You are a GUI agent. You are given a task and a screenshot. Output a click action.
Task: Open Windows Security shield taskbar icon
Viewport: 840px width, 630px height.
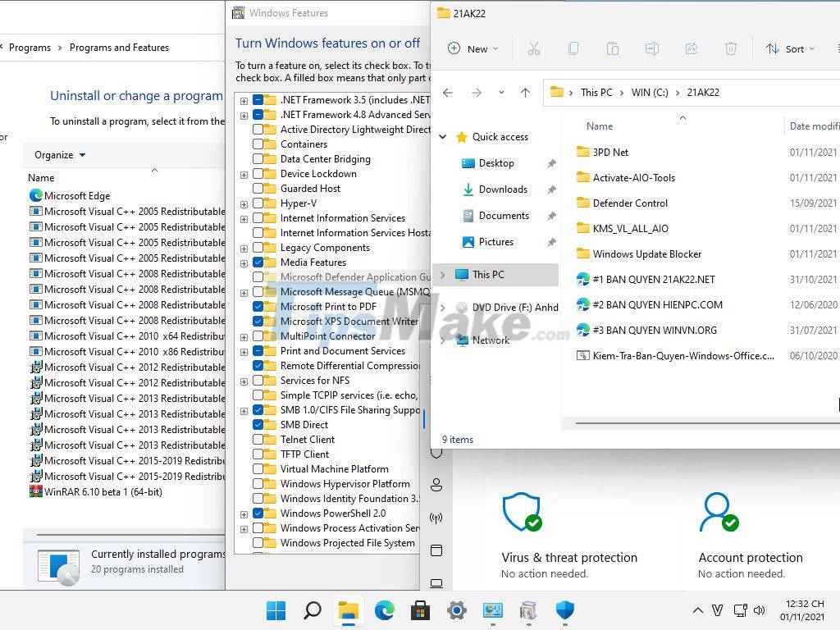tap(564, 609)
